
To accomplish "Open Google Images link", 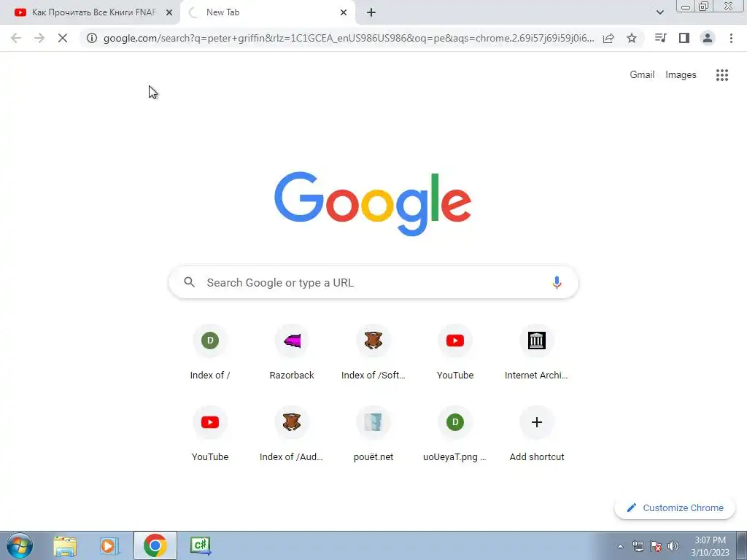I will click(x=681, y=75).
